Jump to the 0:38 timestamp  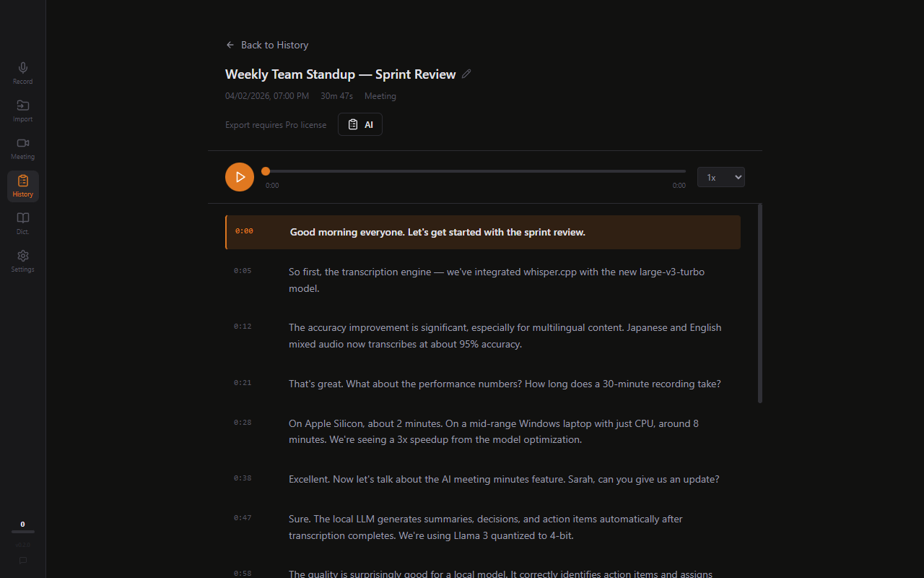(x=243, y=478)
